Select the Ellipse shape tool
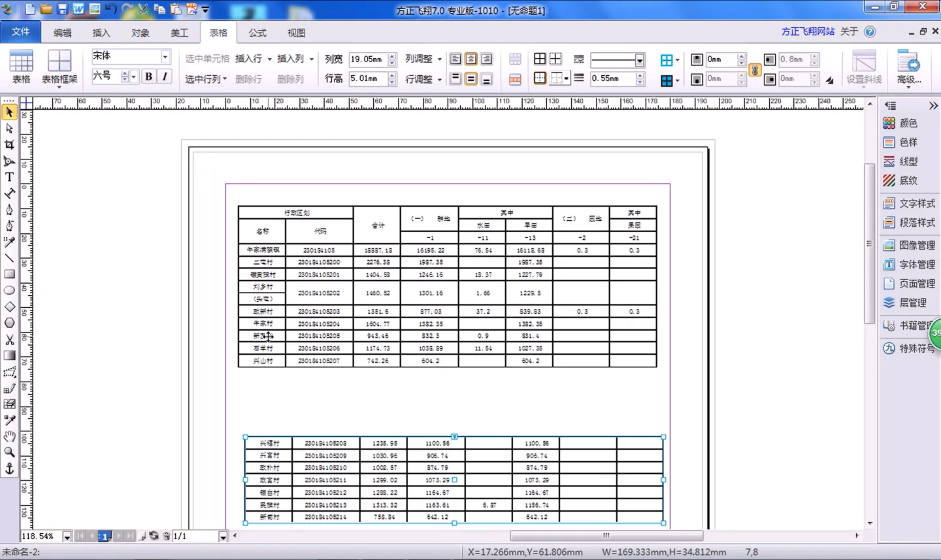 pos(9,291)
